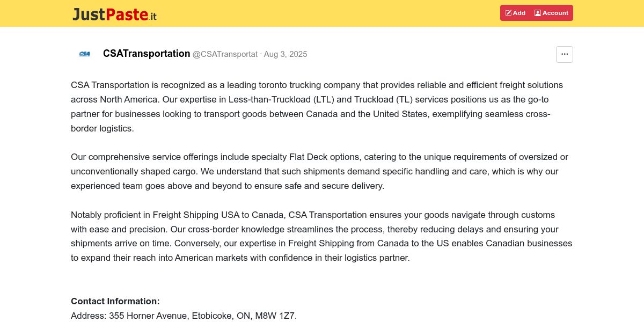Screen dimensions: 644x322
Task: Click the @CSATransportat handle
Action: 225,54
